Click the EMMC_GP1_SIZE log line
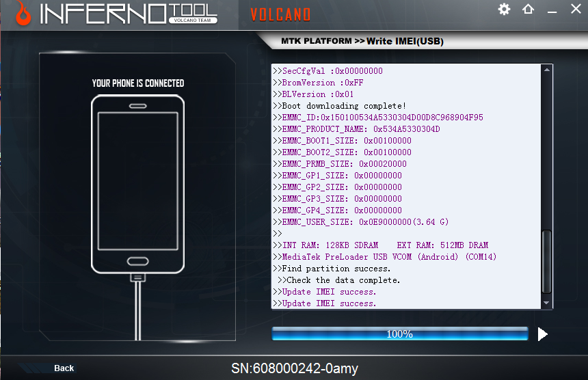The width and height of the screenshot is (588, 380). [x=337, y=176]
